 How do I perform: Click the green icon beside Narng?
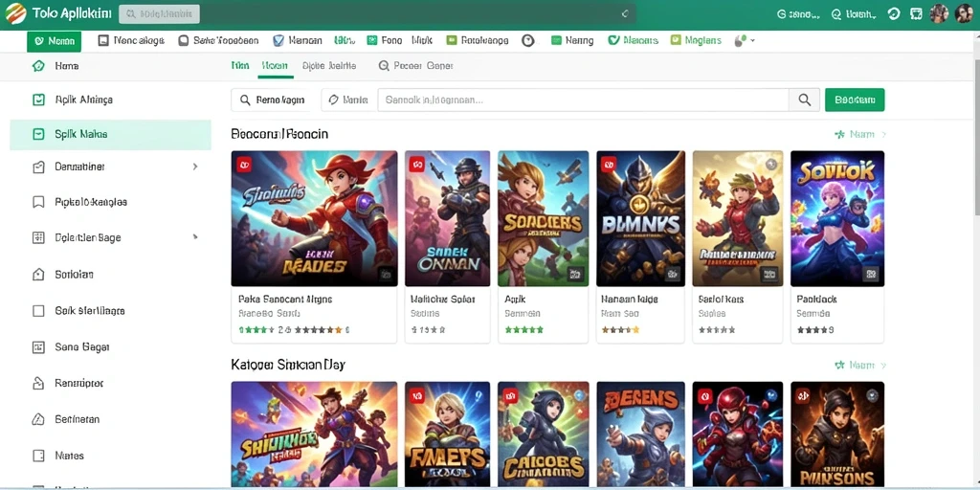point(556,40)
